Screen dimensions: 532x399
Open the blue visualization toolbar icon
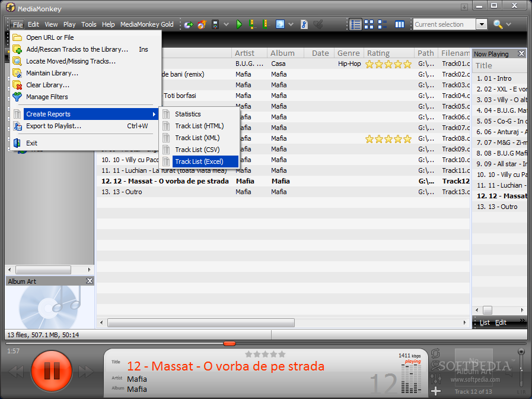(x=280, y=24)
